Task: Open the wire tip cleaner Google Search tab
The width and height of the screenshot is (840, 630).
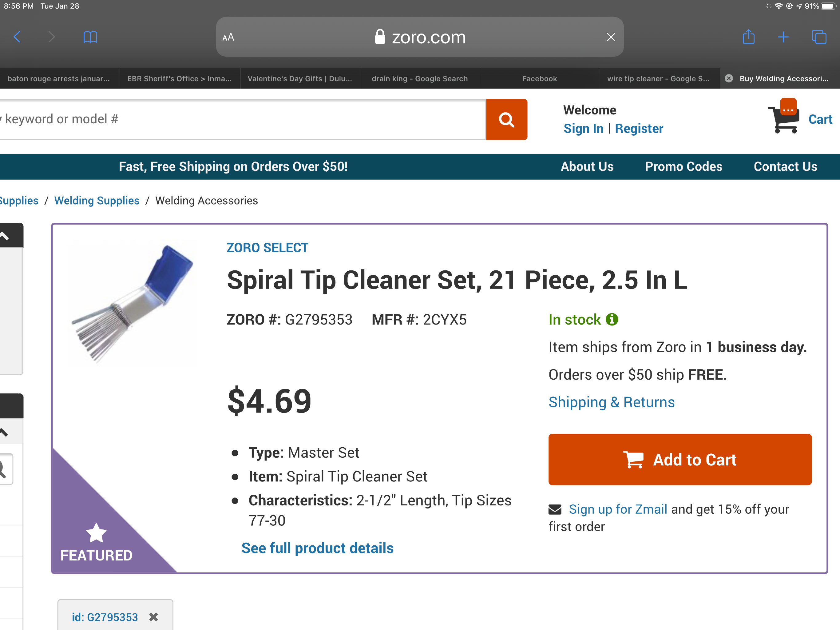Action: 659,79
